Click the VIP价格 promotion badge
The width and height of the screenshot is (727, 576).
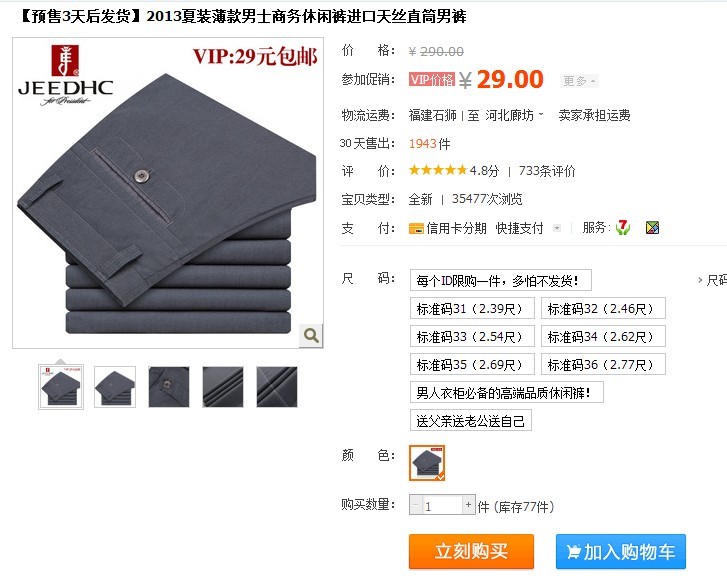pos(432,79)
